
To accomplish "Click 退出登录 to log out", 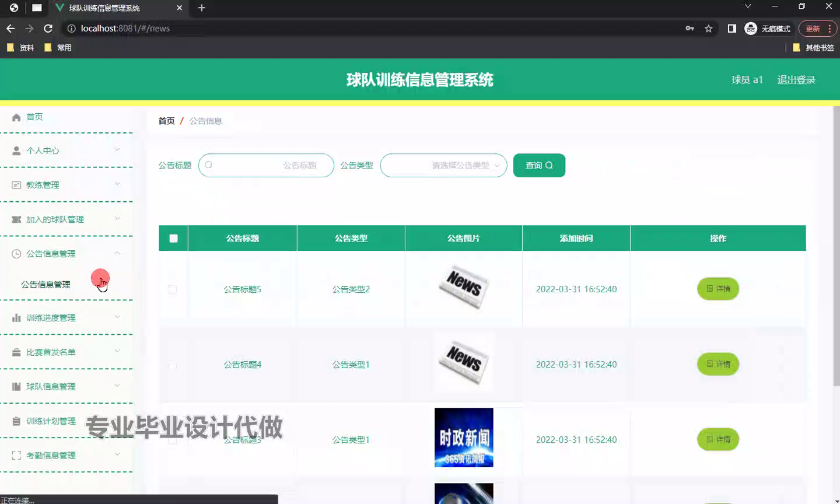I will (x=796, y=79).
